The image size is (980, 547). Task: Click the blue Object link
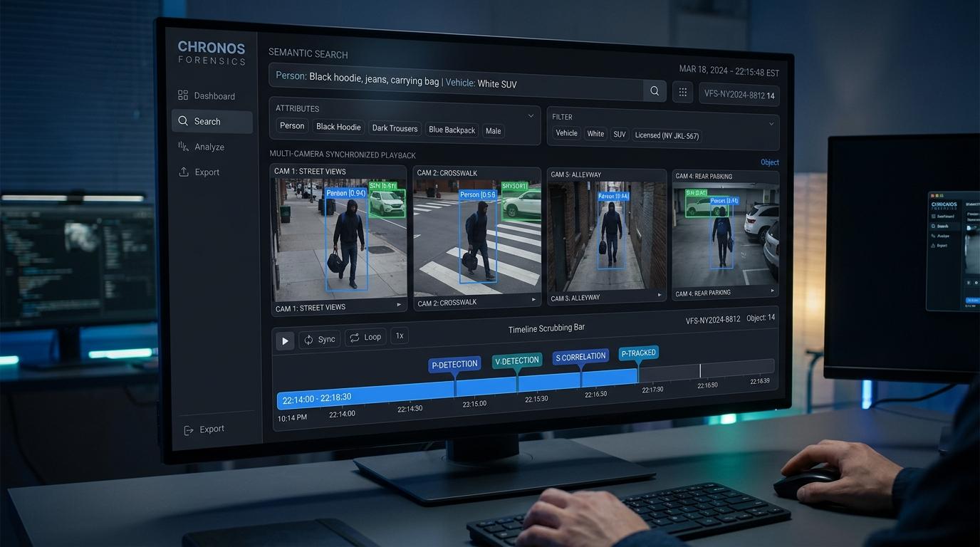click(x=770, y=162)
